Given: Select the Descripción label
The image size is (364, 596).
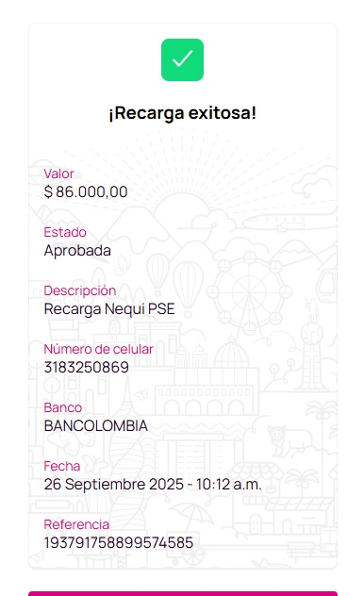Looking at the screenshot, I should pyautogui.click(x=80, y=290).
